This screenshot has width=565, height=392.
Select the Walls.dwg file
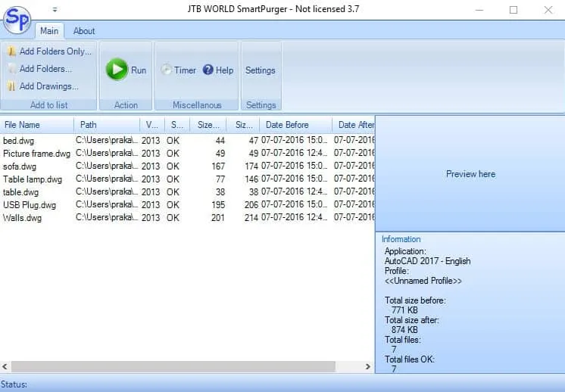(22, 218)
